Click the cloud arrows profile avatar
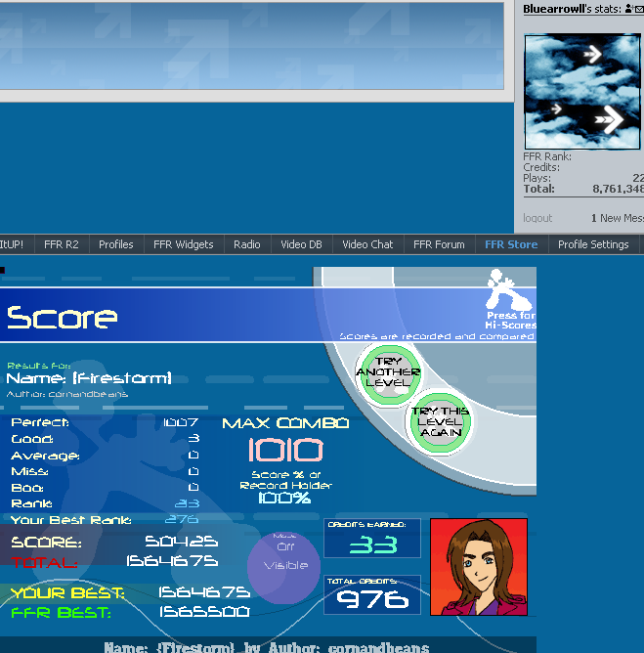This screenshot has height=653, width=644. click(x=582, y=92)
